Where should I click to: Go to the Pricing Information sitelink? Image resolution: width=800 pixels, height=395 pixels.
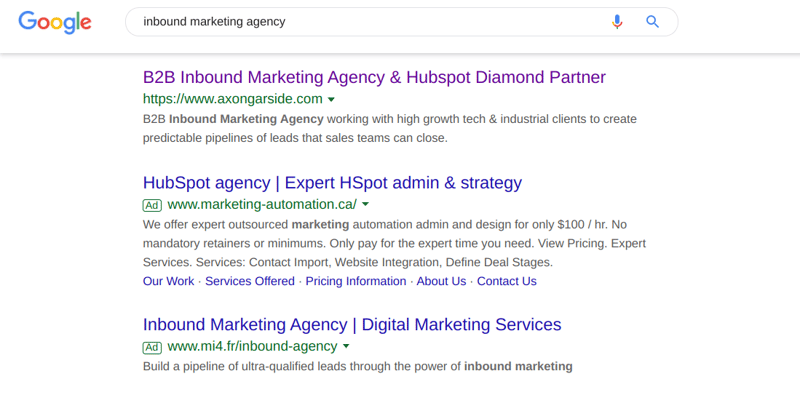[356, 281]
